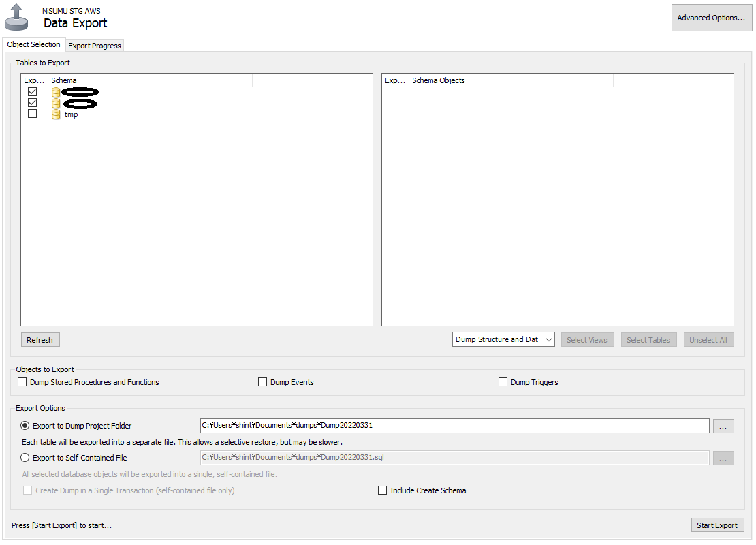756x545 pixels.
Task: Open the Dump Structure and Data dropdown
Action: [x=503, y=339]
